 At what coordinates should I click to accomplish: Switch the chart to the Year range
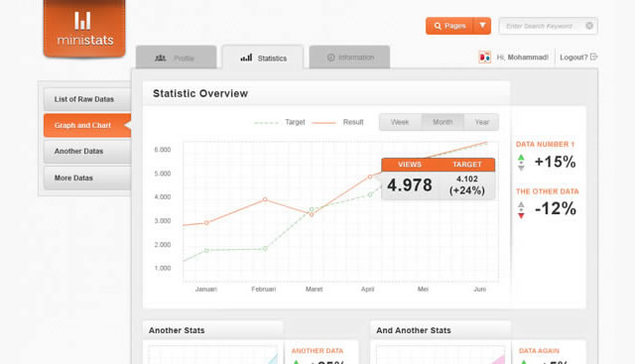pos(481,122)
